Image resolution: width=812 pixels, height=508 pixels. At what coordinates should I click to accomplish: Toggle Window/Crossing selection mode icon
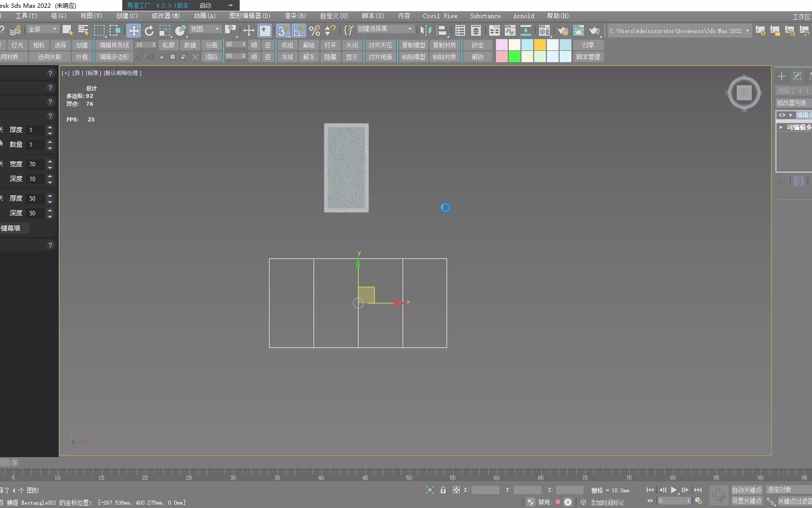(115, 30)
